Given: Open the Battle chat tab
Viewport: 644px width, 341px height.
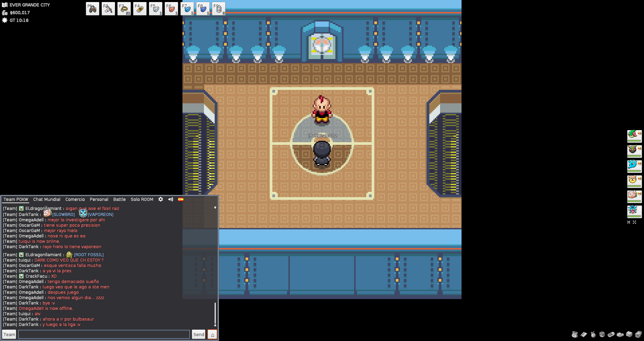Looking at the screenshot, I should pyautogui.click(x=119, y=199).
